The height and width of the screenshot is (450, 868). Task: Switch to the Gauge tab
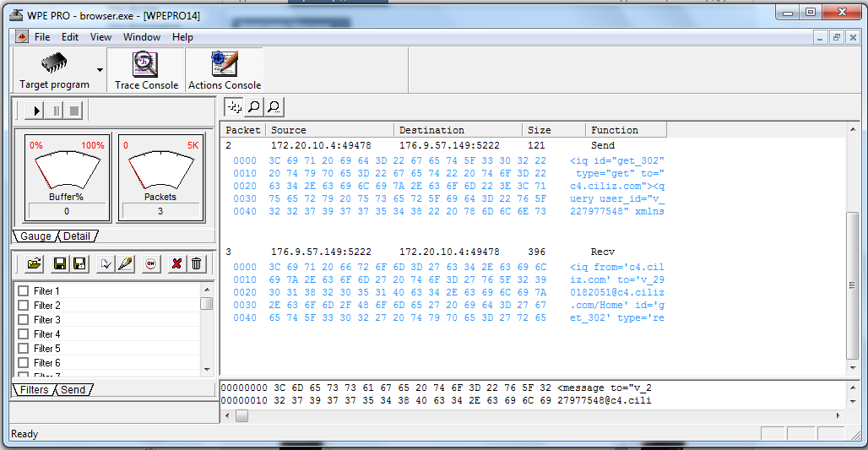[35, 236]
